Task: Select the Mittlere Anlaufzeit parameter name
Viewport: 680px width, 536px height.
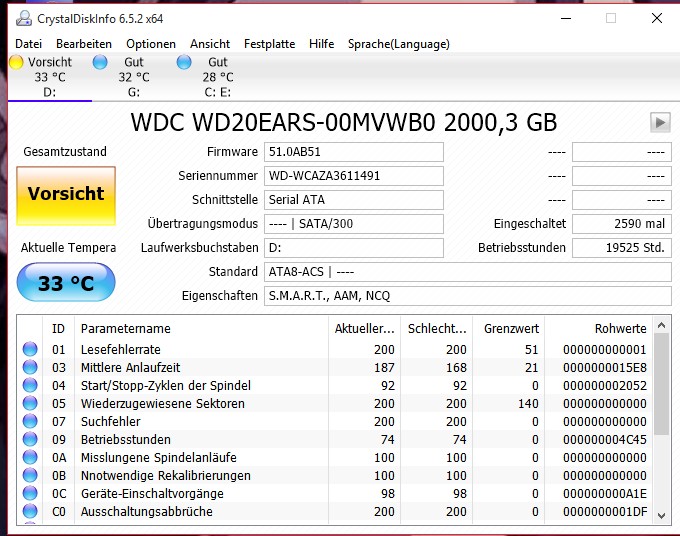Action: coord(131,368)
